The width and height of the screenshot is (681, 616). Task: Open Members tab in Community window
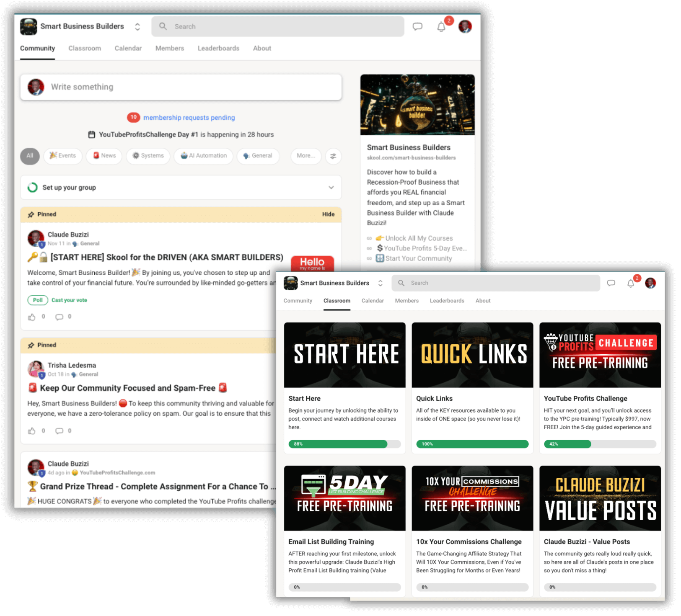(x=170, y=49)
